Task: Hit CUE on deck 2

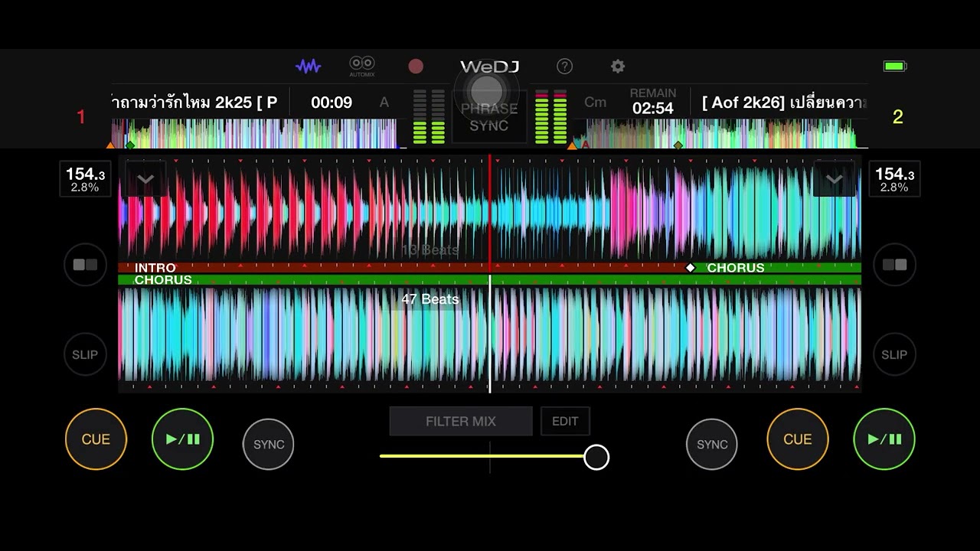Action: coord(797,439)
